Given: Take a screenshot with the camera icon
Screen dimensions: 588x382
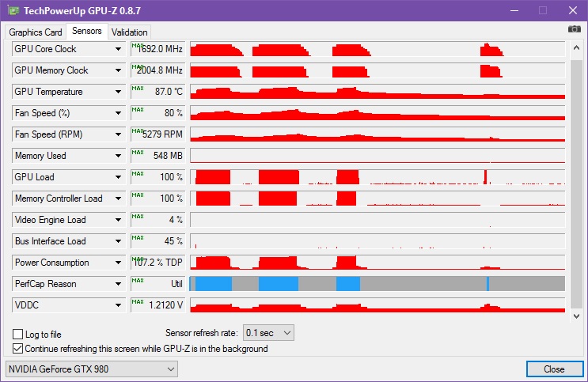Looking at the screenshot, I should coord(574,29).
